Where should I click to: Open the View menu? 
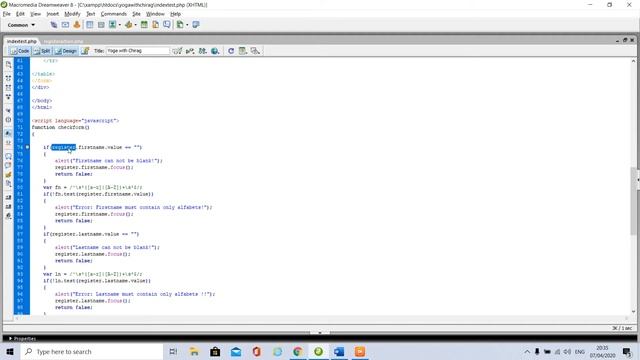click(x=36, y=14)
